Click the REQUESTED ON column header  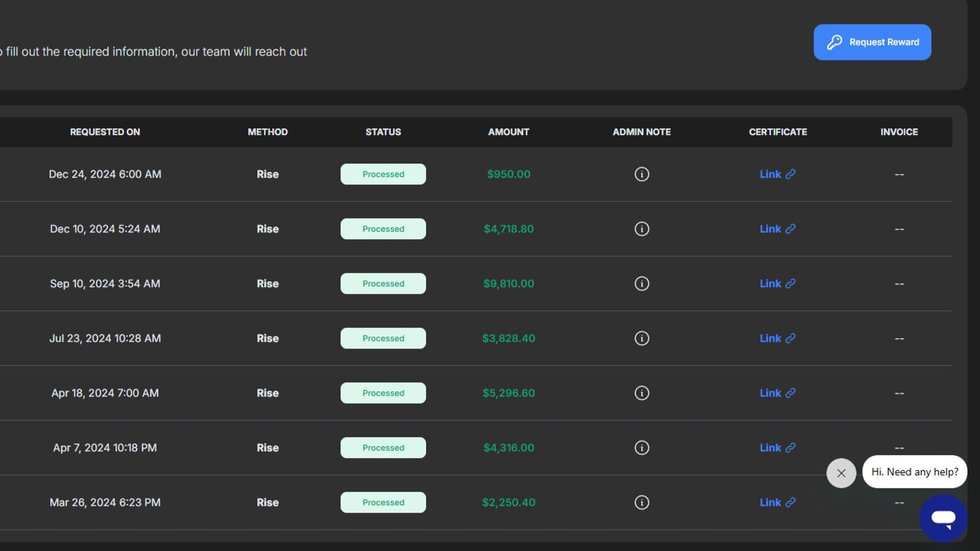[105, 132]
